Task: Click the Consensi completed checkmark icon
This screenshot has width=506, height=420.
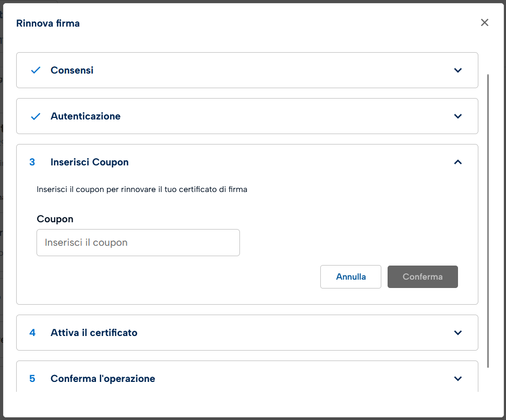Action: (35, 70)
